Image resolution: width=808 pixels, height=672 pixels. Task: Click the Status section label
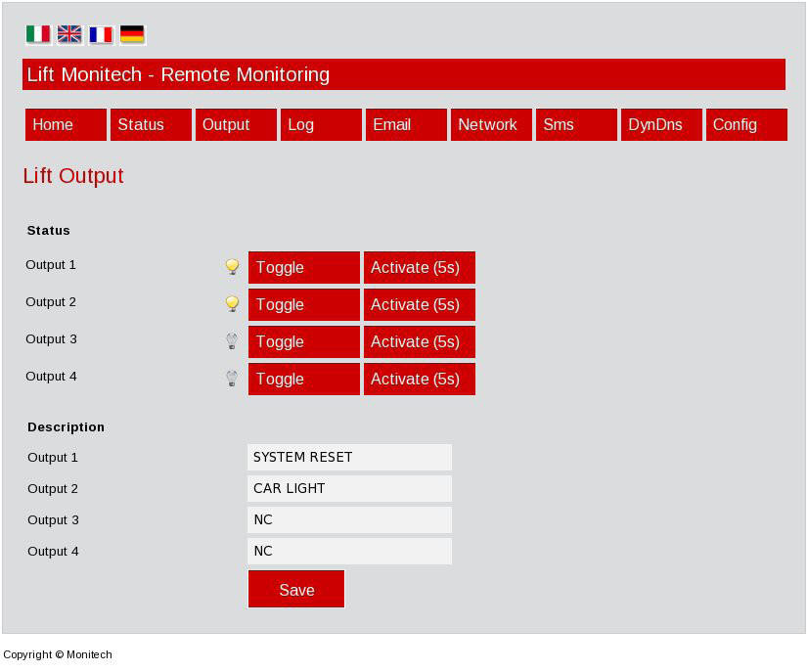click(49, 230)
